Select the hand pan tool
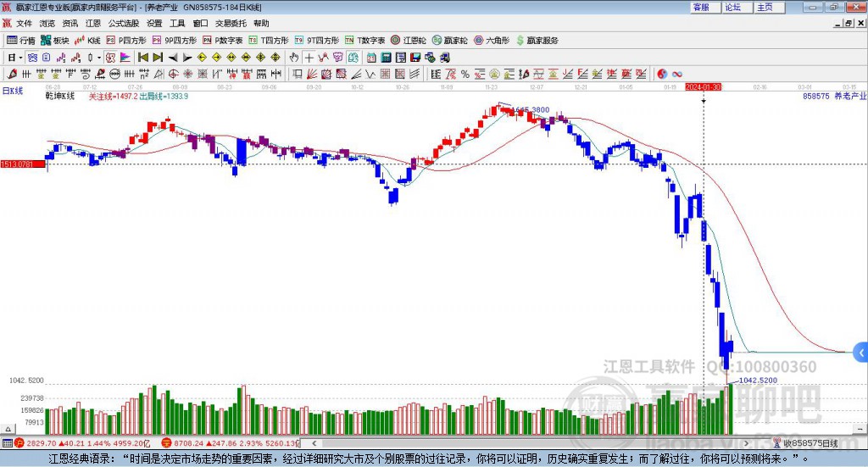This screenshot has width=868, height=467. click(x=294, y=58)
